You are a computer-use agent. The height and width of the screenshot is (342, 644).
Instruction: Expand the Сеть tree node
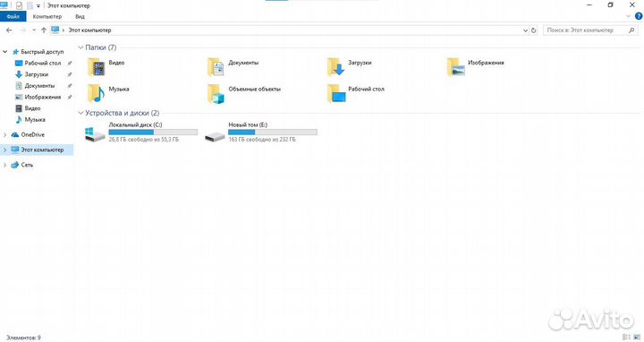pos(5,165)
